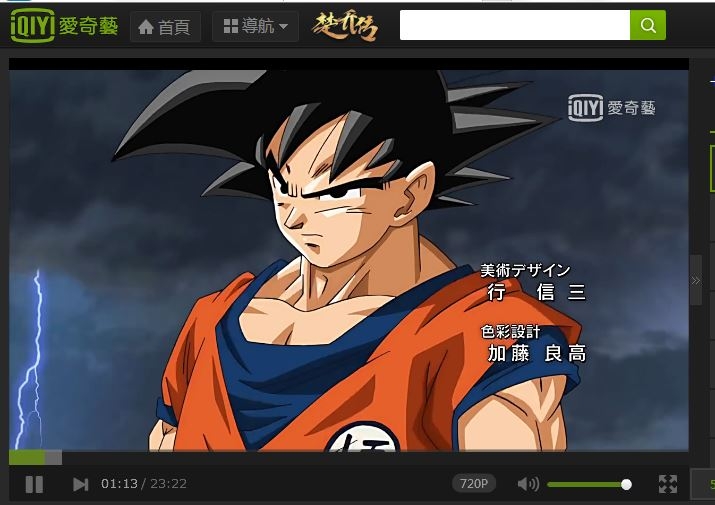Focus the search input field
Image resolution: width=715 pixels, height=505 pixels.
click(x=515, y=25)
